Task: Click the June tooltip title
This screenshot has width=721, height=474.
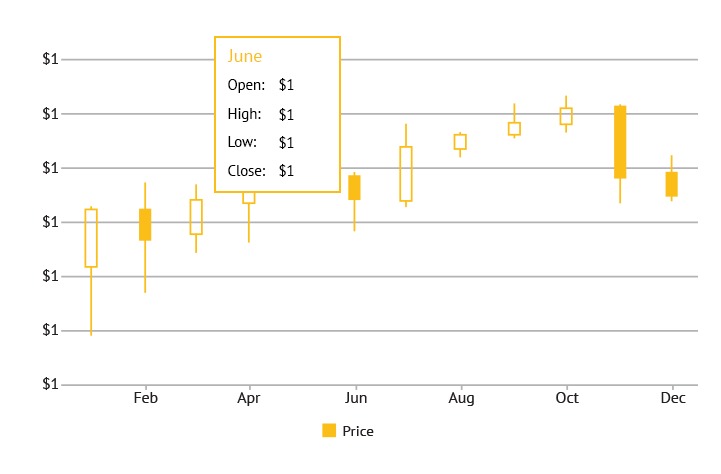Action: (x=245, y=56)
